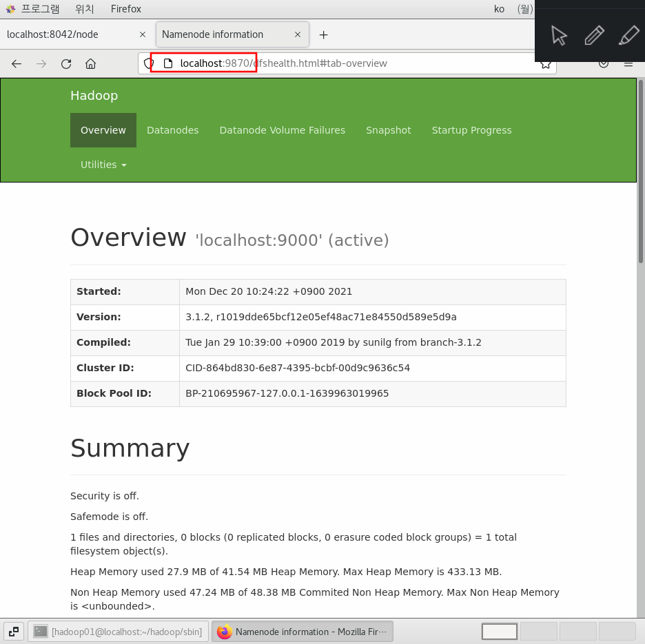This screenshot has height=644, width=645.
Task: Click the Heap Memory used line
Action: (x=286, y=572)
